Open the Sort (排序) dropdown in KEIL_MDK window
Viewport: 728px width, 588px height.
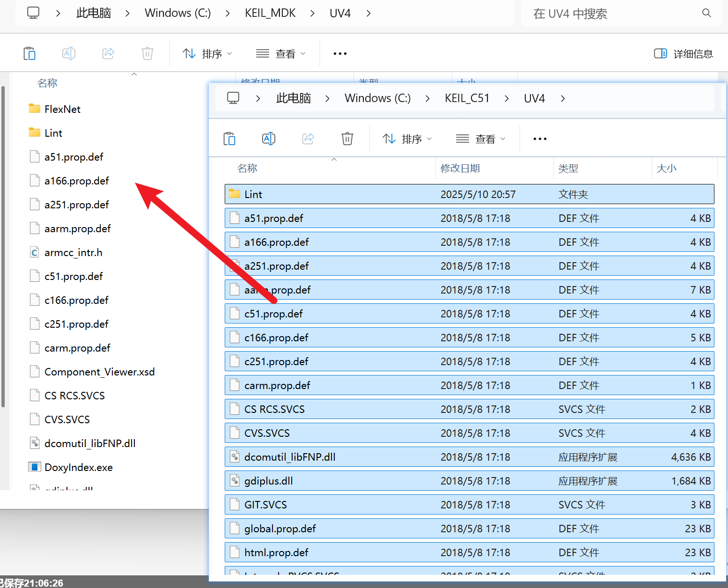click(207, 54)
